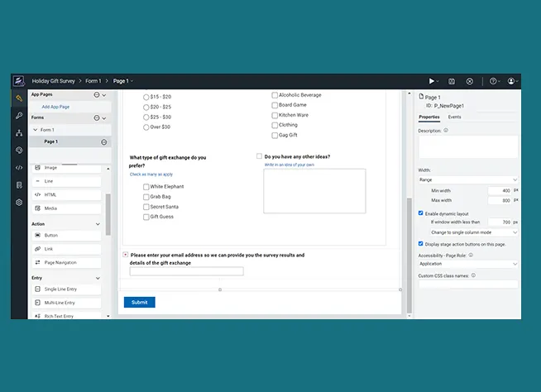Click the pencil design icon in left sidebar

click(x=18, y=98)
